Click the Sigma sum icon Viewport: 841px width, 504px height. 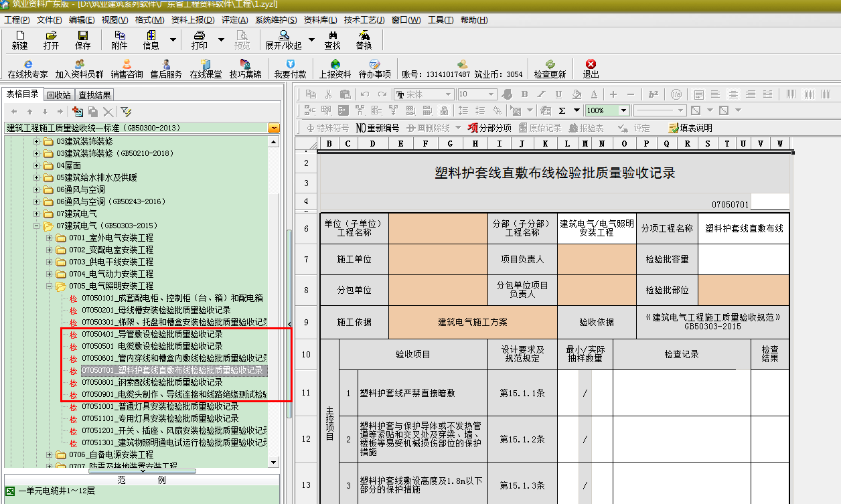[x=562, y=110]
